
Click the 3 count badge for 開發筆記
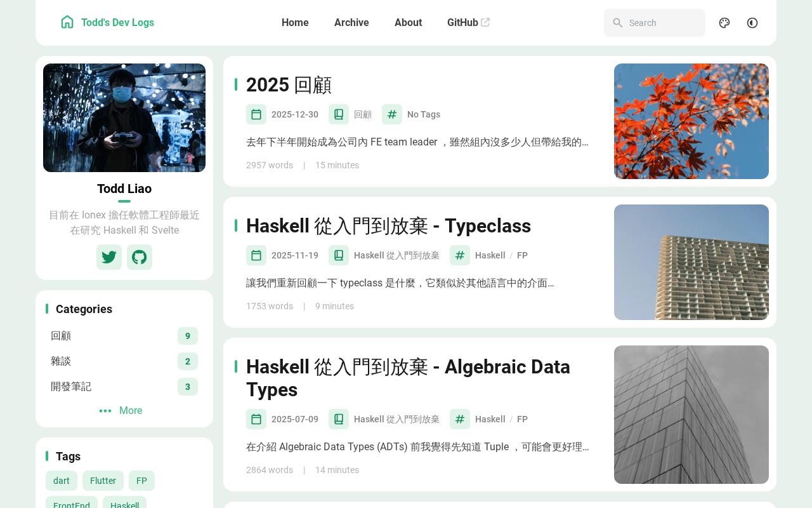click(188, 387)
